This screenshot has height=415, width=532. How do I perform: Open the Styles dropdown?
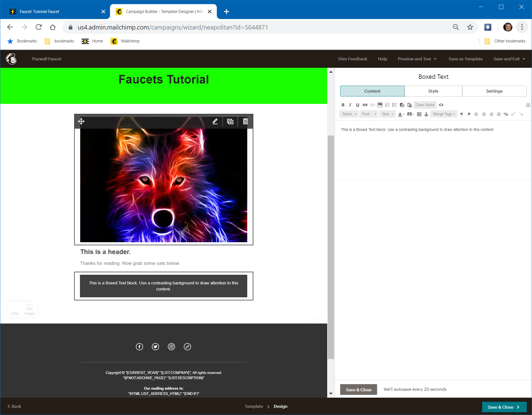point(349,114)
